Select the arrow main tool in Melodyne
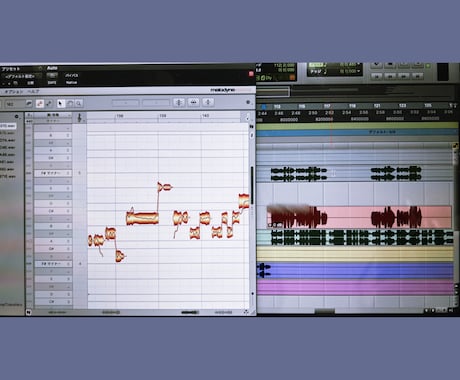460x380 pixels. [x=60, y=104]
